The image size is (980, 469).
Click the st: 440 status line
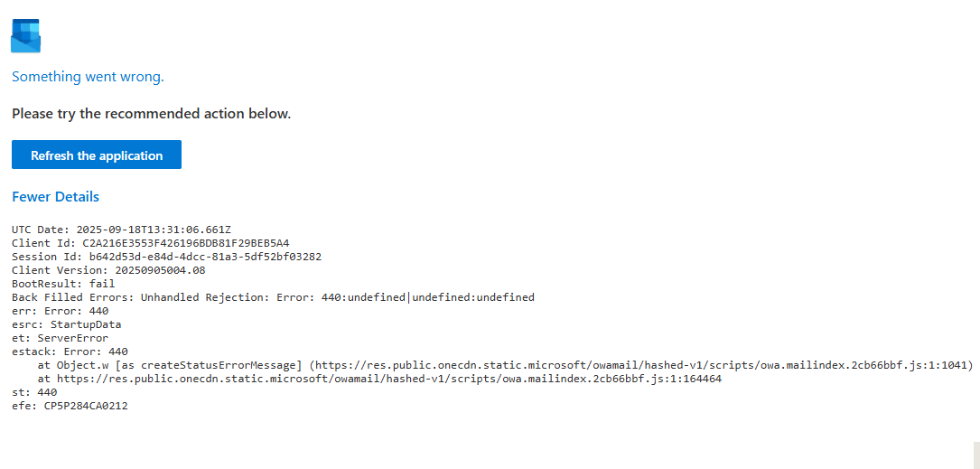34,392
